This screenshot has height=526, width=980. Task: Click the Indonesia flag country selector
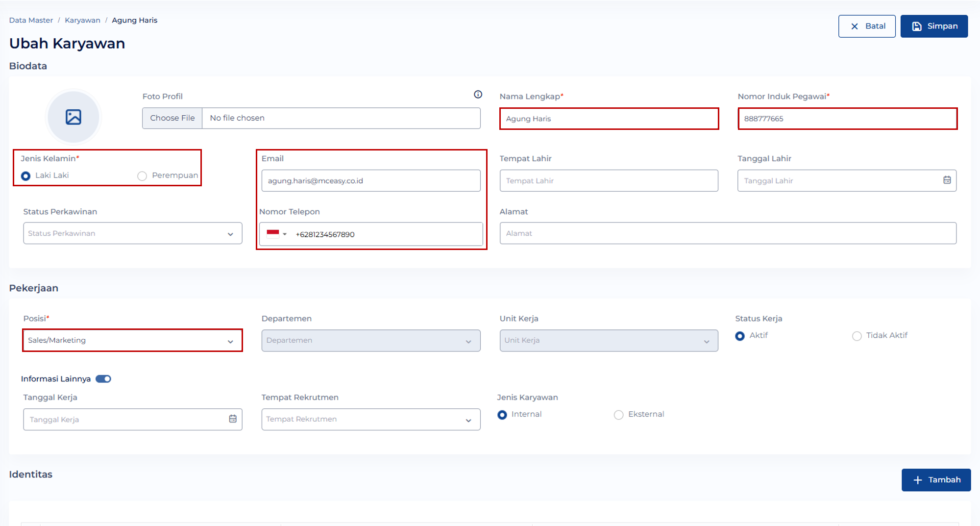[x=276, y=234]
